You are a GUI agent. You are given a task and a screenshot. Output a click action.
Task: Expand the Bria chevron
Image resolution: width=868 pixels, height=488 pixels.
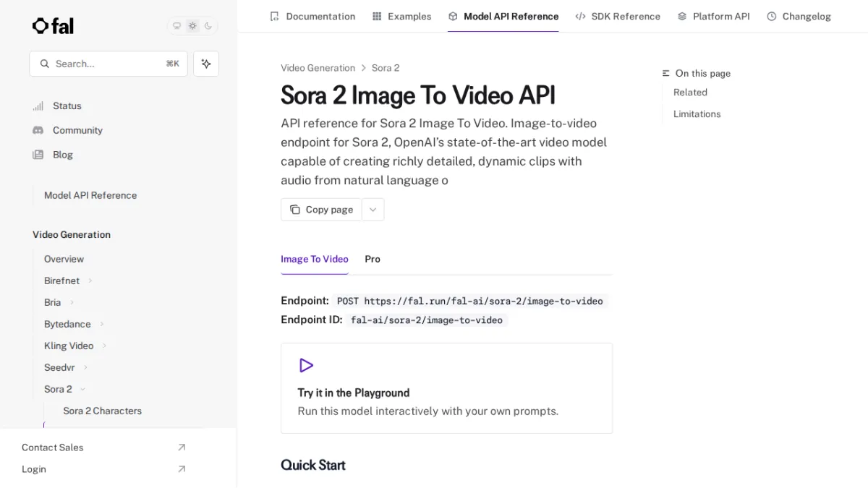[72, 302]
